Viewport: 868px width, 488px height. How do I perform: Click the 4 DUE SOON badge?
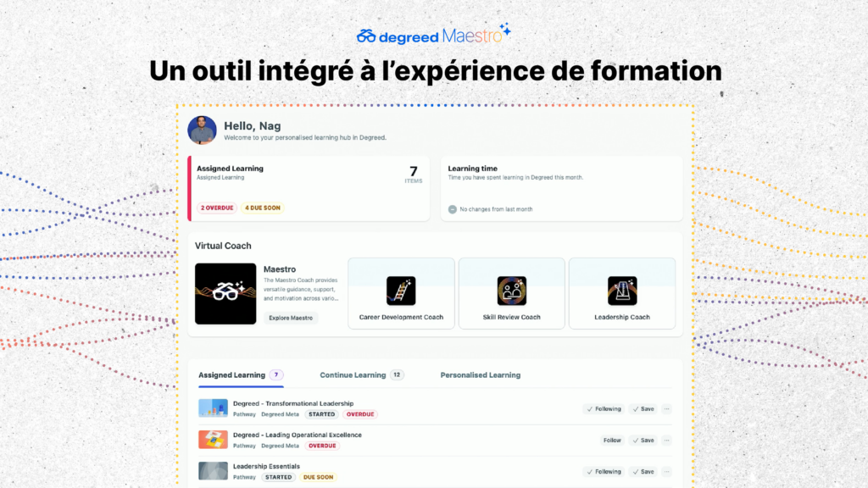(x=263, y=208)
